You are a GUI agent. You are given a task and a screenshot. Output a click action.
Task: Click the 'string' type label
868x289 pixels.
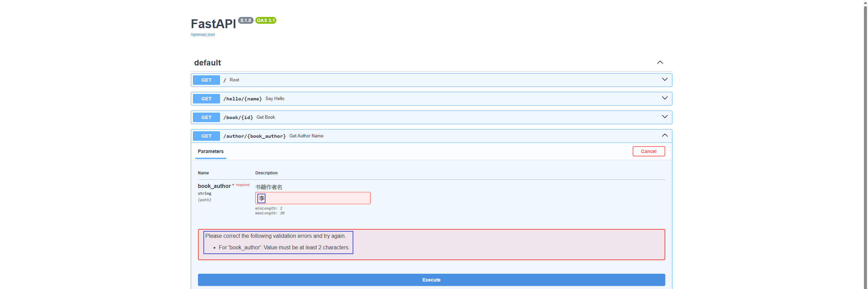(x=204, y=193)
